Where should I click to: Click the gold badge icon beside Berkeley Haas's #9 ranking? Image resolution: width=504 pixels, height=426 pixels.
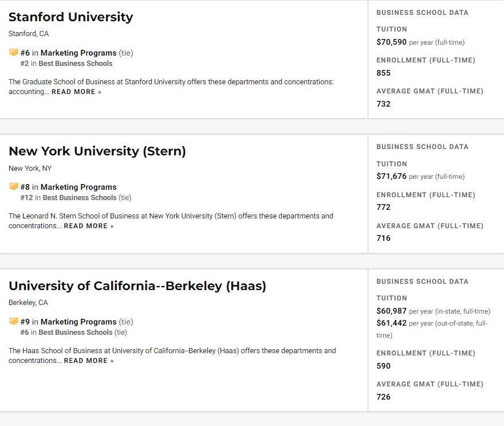click(x=14, y=321)
